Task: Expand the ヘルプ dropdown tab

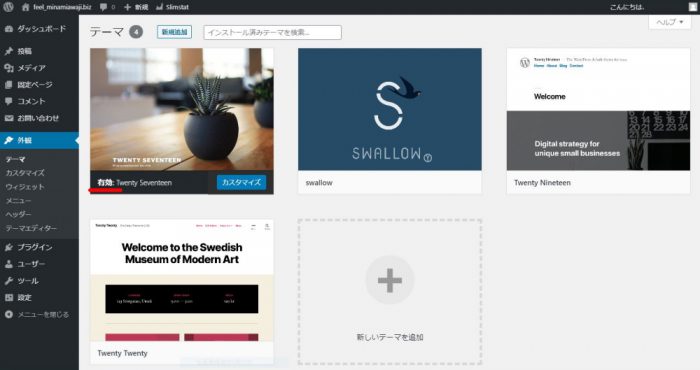Action: 670,22
